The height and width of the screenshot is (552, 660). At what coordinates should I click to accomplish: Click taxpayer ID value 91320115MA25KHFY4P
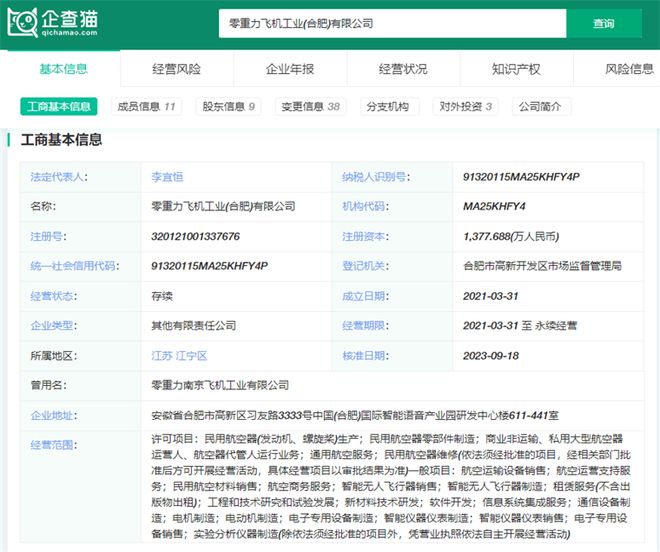coord(521,177)
